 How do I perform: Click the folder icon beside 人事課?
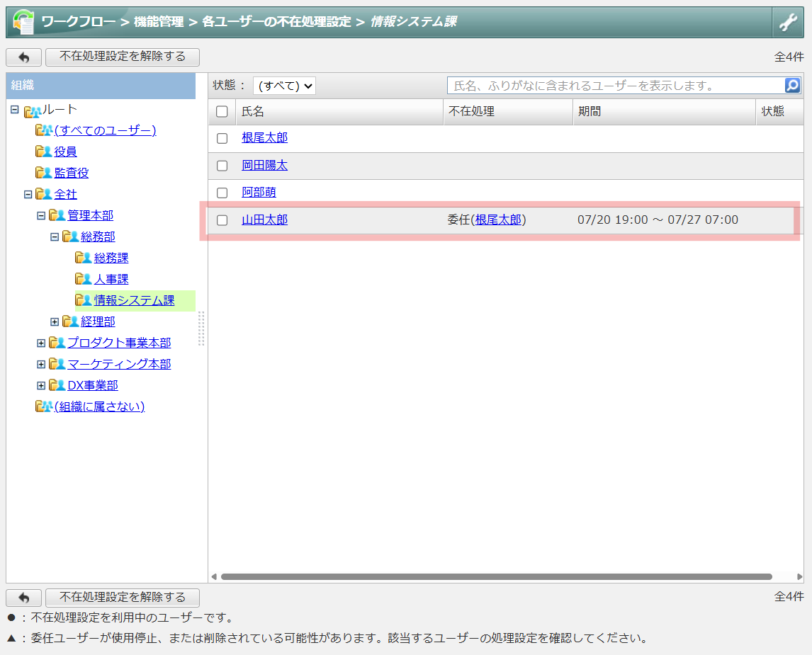coord(84,279)
